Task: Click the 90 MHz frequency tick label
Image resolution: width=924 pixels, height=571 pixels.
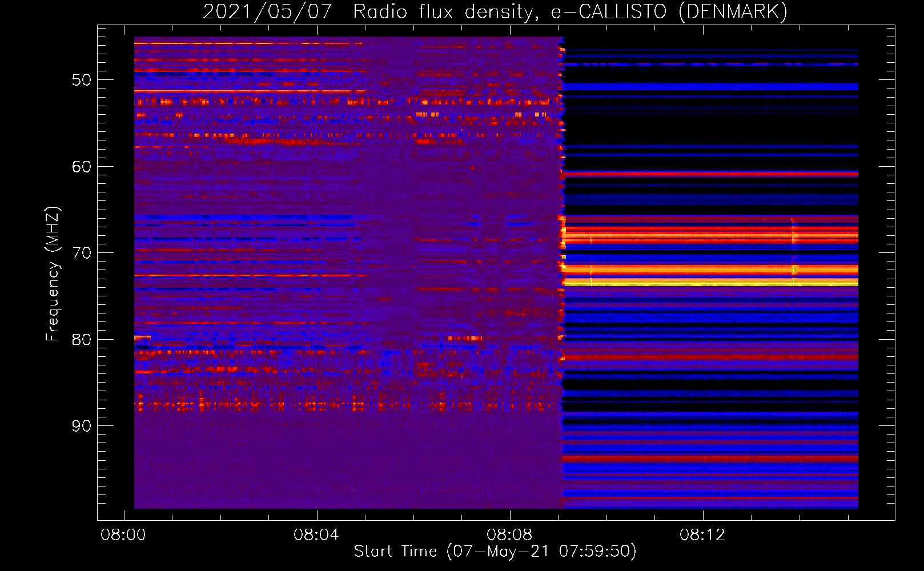Action: point(82,426)
